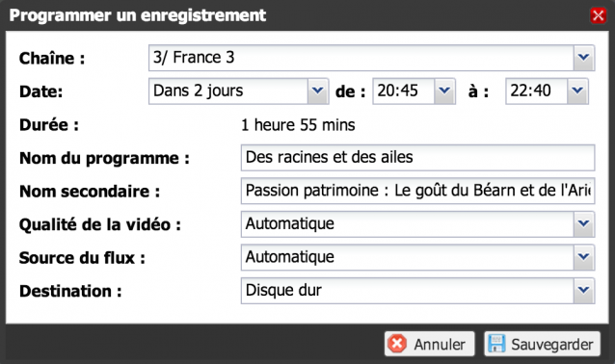Expand the Date dropdown arrow
The height and width of the screenshot is (364, 615).
click(318, 91)
